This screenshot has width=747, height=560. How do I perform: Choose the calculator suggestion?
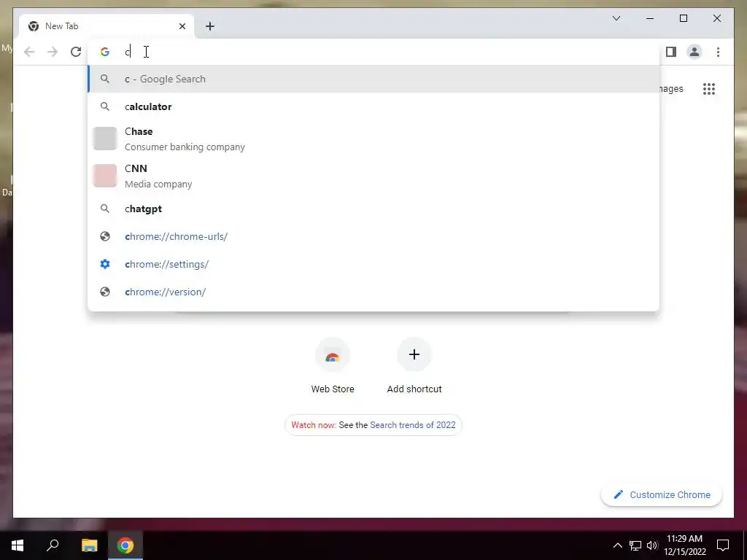coord(374,106)
